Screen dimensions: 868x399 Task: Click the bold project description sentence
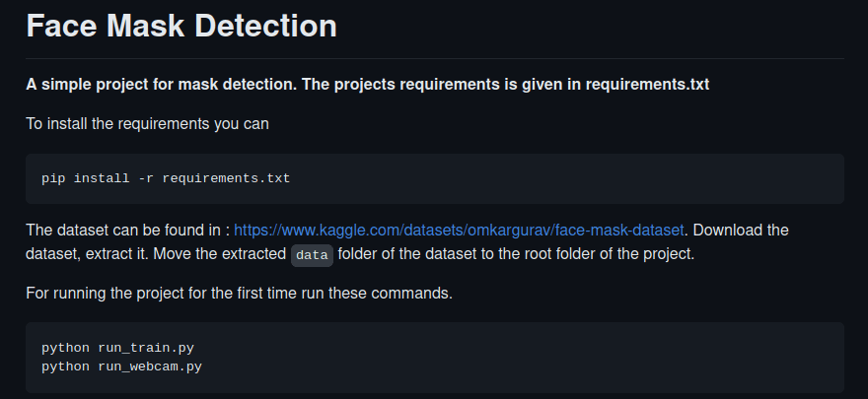click(368, 85)
